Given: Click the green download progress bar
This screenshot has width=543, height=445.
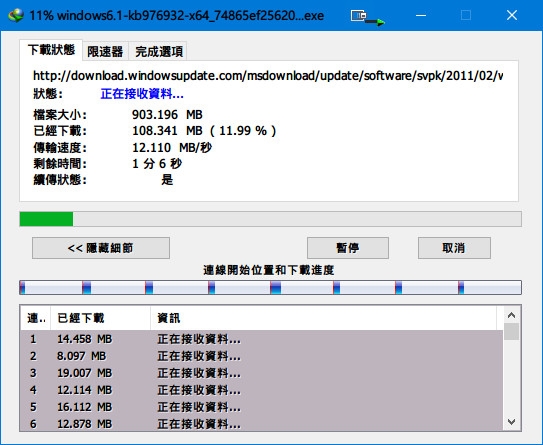Looking at the screenshot, I should point(270,219).
